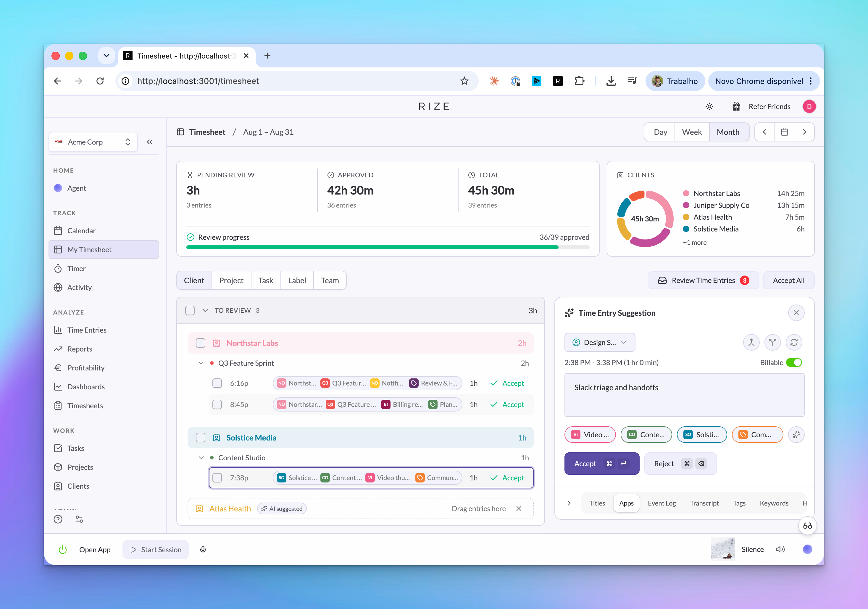Go to previous month
This screenshot has height=609, width=868.
tap(764, 132)
